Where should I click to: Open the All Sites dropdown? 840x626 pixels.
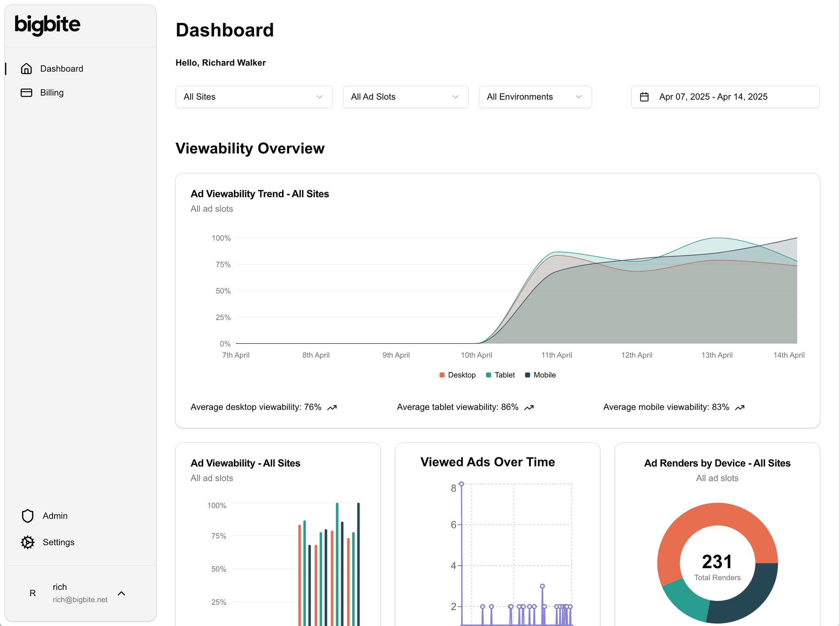click(254, 97)
